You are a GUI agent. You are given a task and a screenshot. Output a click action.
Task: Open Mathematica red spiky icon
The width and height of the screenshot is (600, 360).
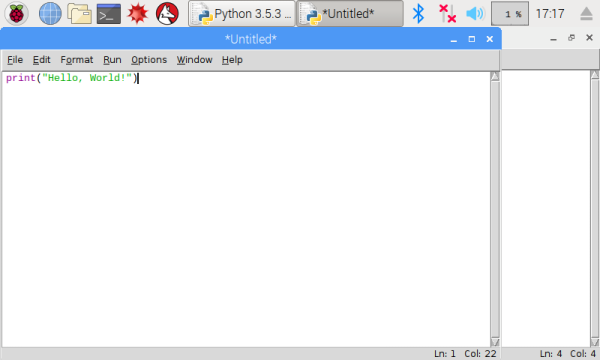138,13
